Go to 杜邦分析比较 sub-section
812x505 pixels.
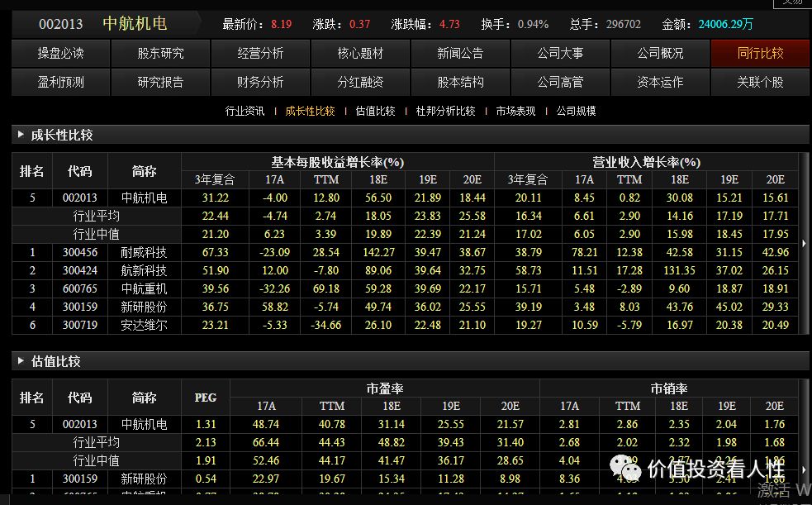coord(445,112)
